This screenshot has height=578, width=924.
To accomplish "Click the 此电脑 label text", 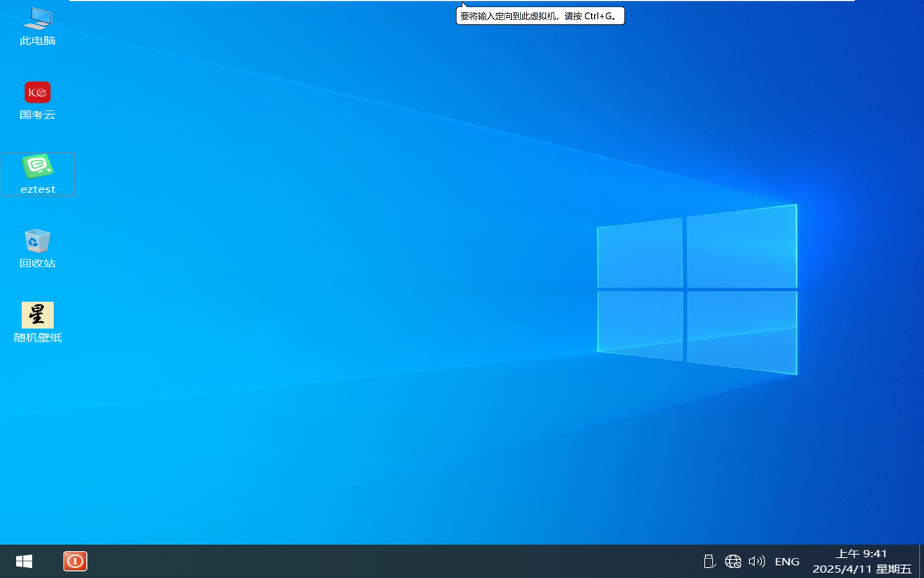I will point(38,40).
